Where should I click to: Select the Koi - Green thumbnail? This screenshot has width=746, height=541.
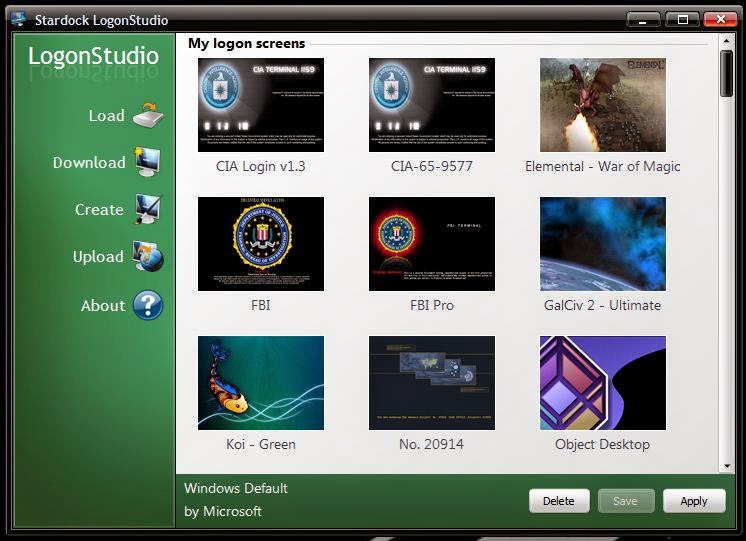click(261, 383)
